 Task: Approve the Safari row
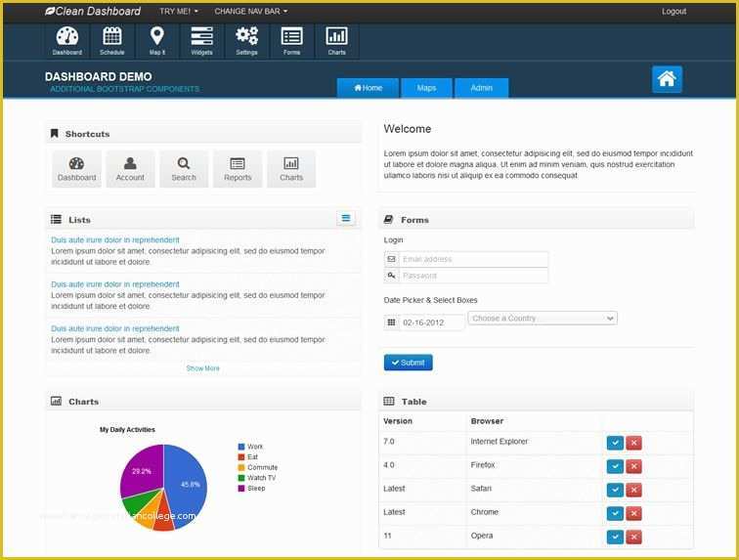pos(615,490)
